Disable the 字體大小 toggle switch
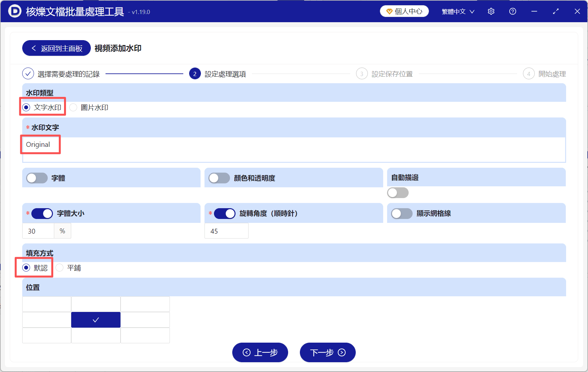This screenshot has width=588, height=372. tap(42, 213)
